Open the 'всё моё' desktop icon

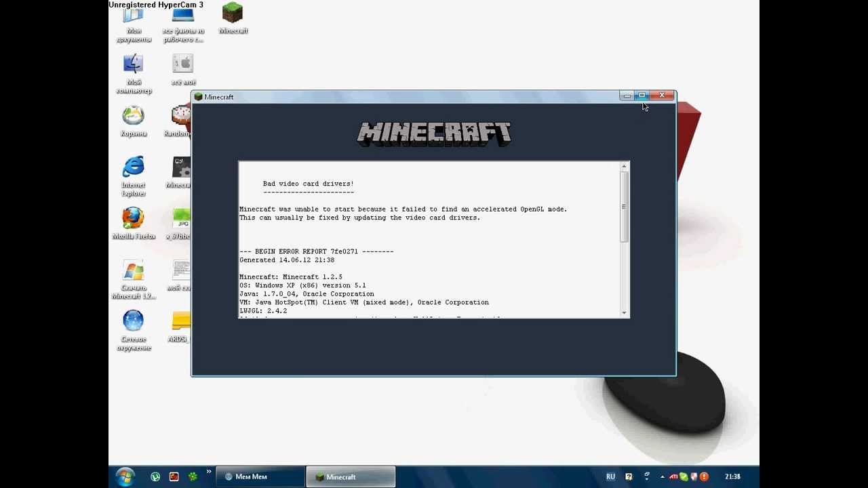[183, 70]
